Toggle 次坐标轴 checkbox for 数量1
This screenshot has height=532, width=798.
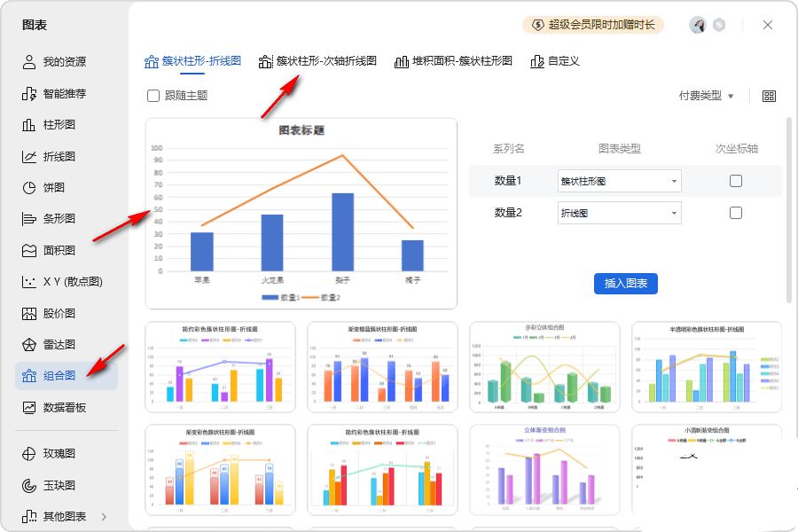tap(735, 181)
